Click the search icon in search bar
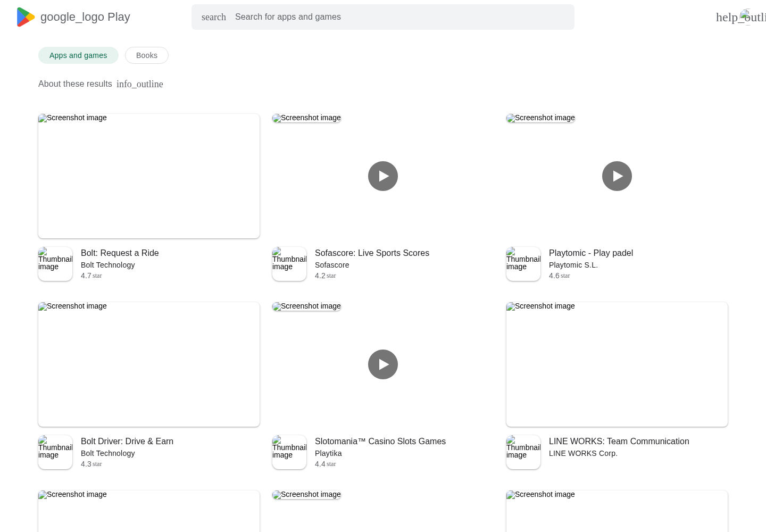The height and width of the screenshot is (532, 766). tap(214, 17)
